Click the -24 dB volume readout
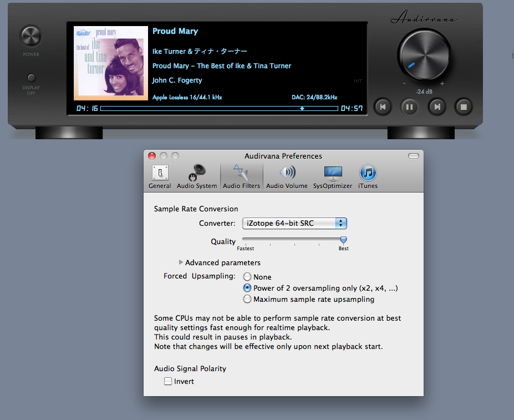514x420 pixels. (x=424, y=92)
